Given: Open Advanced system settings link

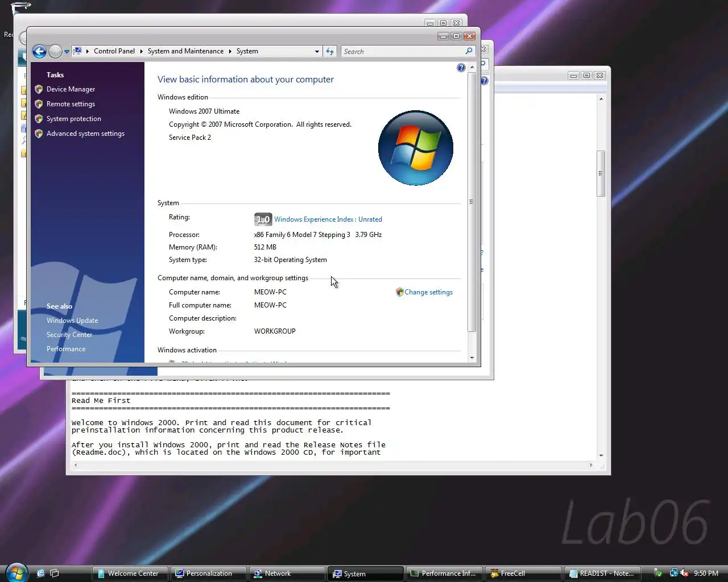Looking at the screenshot, I should 85,134.
